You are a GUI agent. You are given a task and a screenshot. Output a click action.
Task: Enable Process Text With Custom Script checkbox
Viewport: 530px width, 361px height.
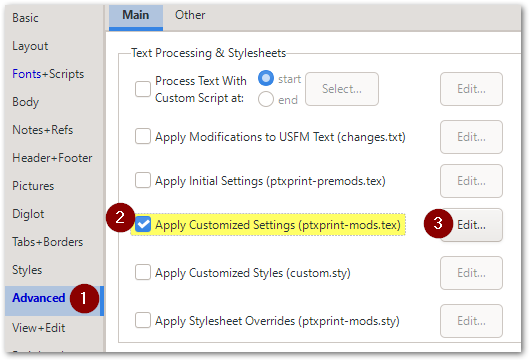click(143, 89)
